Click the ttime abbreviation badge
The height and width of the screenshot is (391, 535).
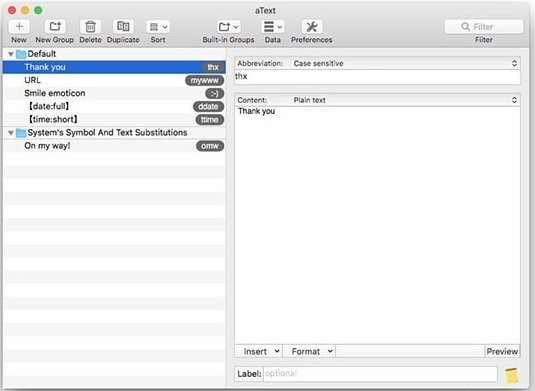pos(209,120)
